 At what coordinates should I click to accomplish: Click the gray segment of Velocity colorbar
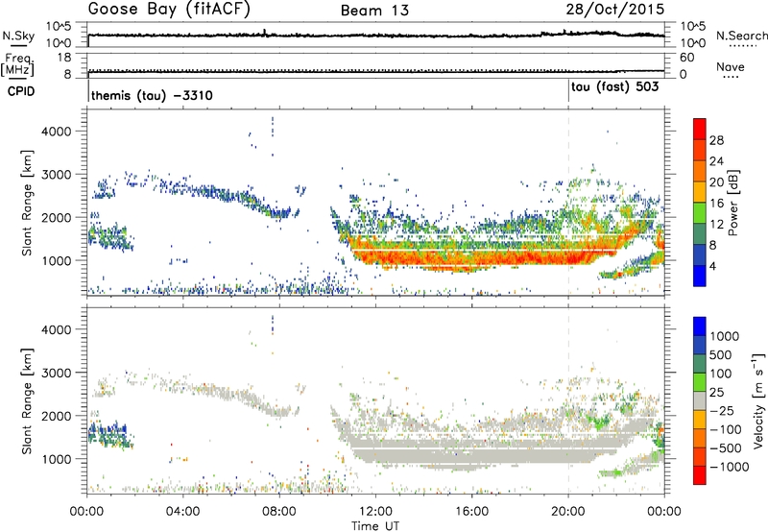700,400
